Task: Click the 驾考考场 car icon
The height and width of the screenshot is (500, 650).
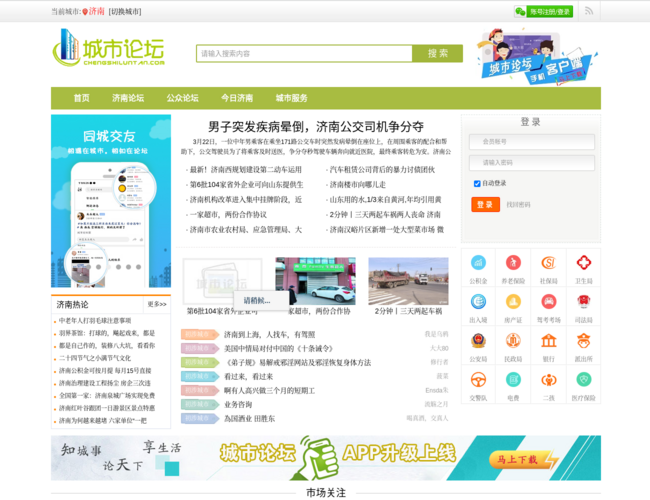Action: [548, 303]
